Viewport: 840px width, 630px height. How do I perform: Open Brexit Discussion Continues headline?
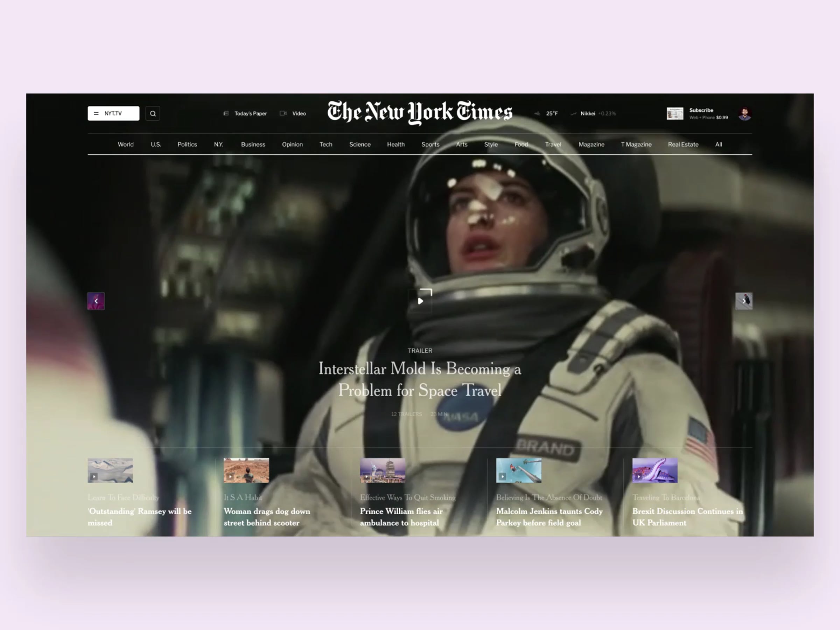688,517
